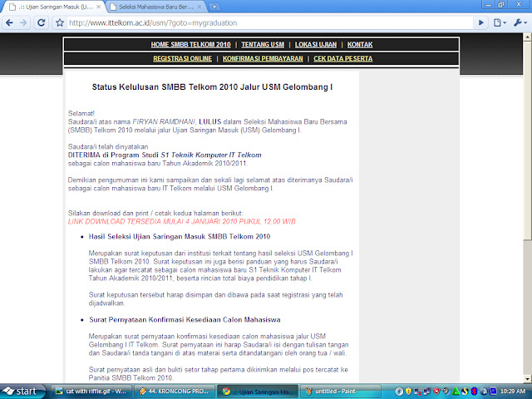This screenshot has width=532, height=399.
Task: Switch to Seleksi Mahasiswa Baru tab
Action: [156, 7]
